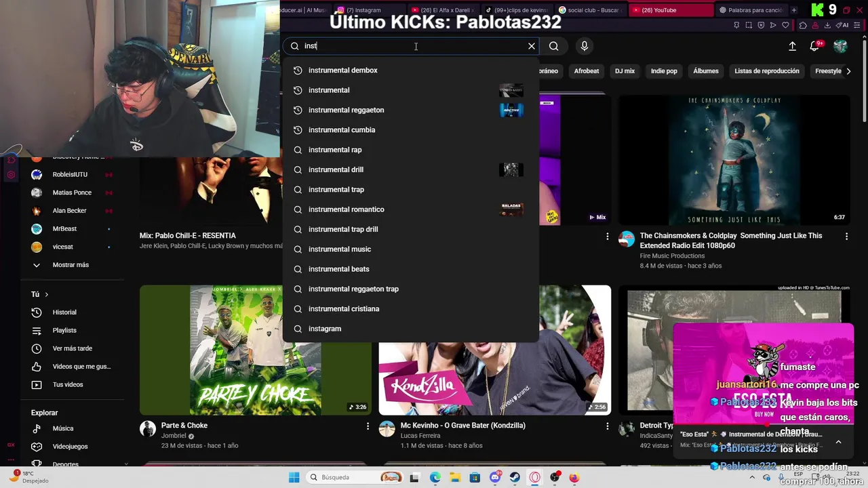Choose suggestion instrumental music
This screenshot has height=488, width=868.
coord(410,249)
